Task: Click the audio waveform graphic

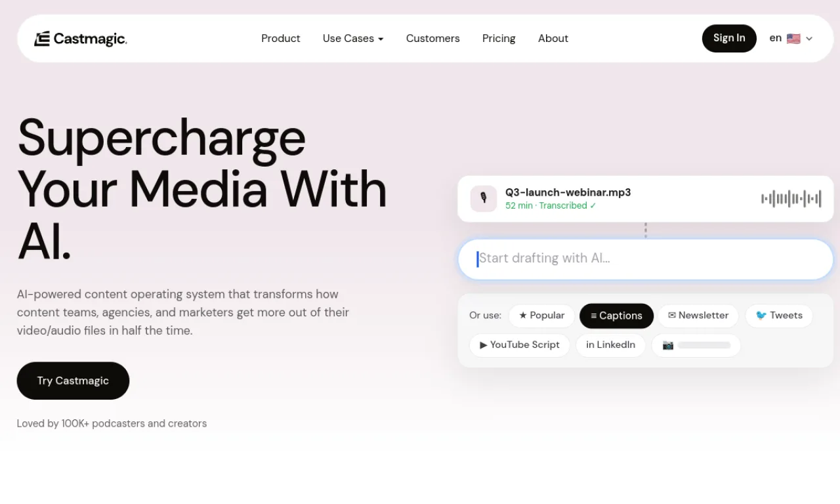Action: click(791, 198)
